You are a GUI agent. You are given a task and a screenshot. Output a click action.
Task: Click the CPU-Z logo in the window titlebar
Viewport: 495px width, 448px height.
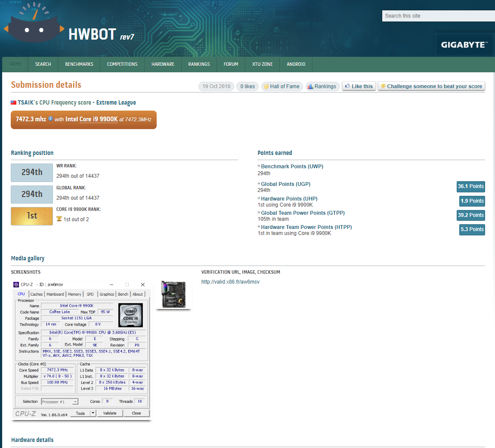pyautogui.click(x=16, y=284)
